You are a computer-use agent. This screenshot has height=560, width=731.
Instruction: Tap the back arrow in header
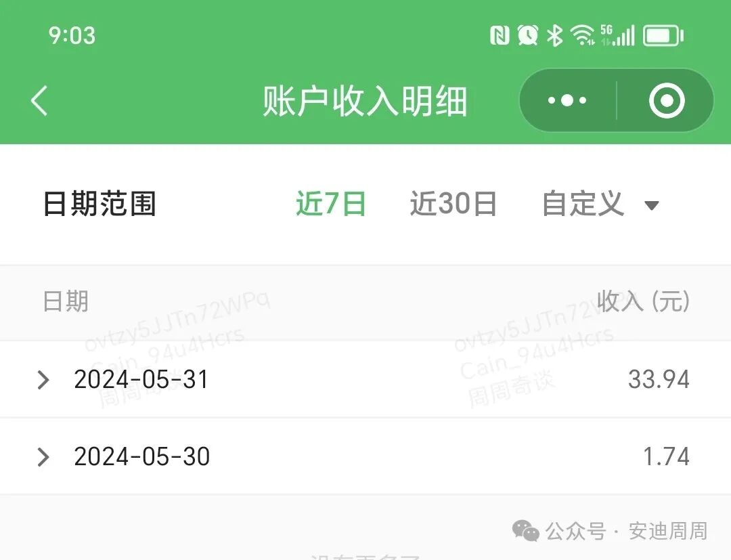pos(39,100)
